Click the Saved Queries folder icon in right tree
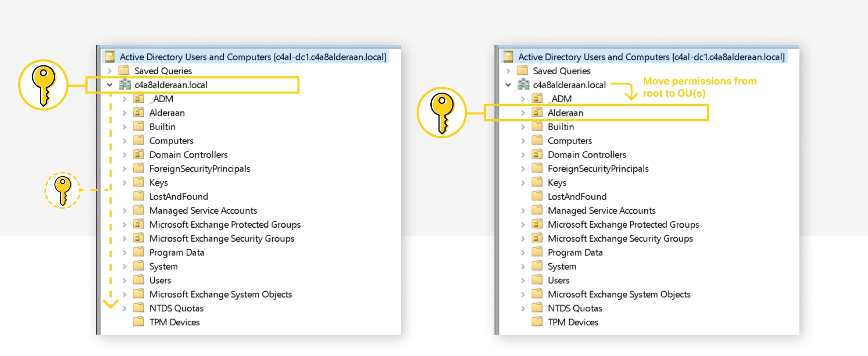The width and height of the screenshot is (868, 356). point(522,70)
